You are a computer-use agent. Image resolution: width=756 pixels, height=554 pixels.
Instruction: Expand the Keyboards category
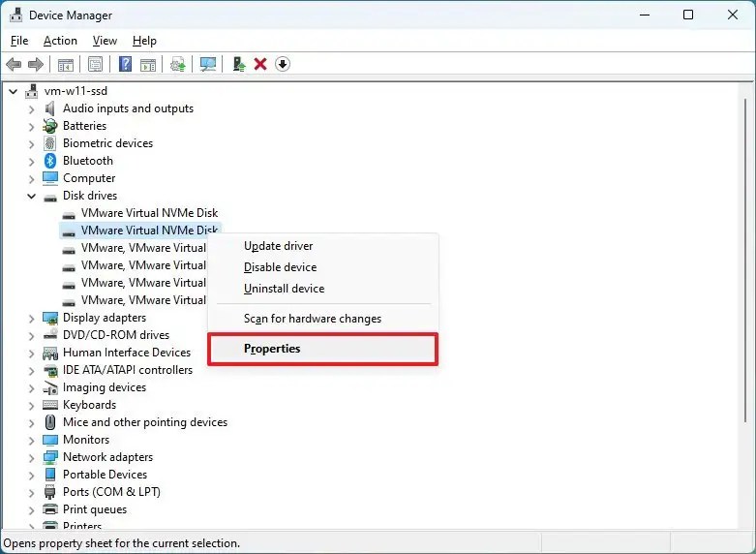pyautogui.click(x=31, y=405)
